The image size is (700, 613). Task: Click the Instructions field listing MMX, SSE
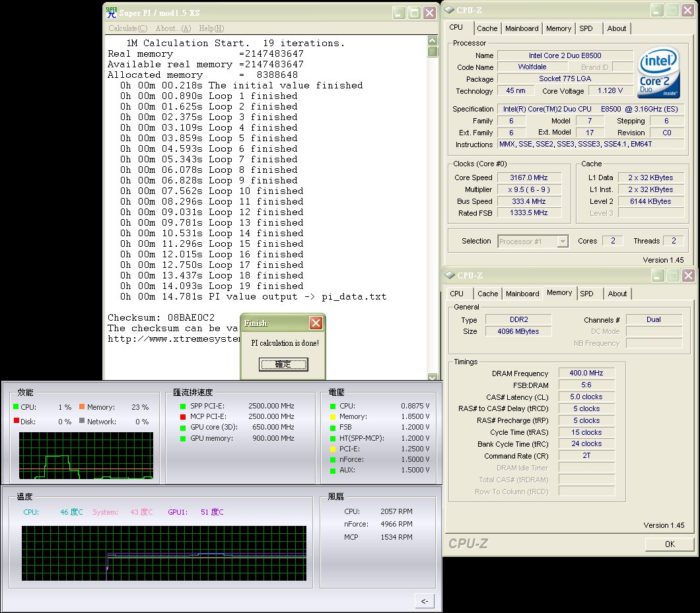[x=590, y=144]
